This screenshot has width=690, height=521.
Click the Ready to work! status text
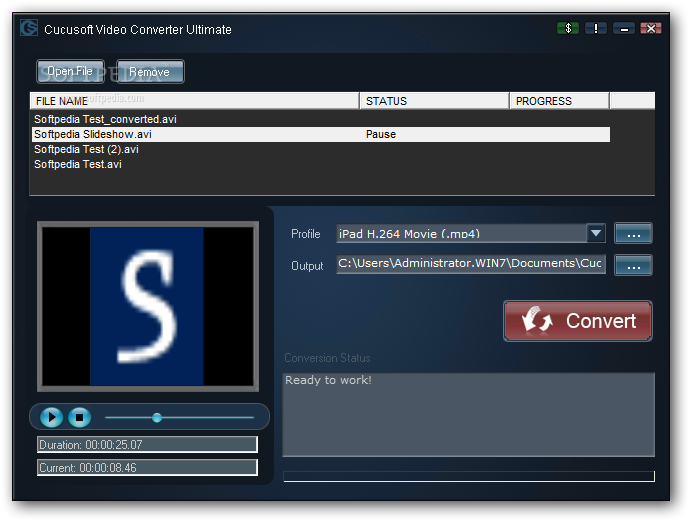point(328,380)
